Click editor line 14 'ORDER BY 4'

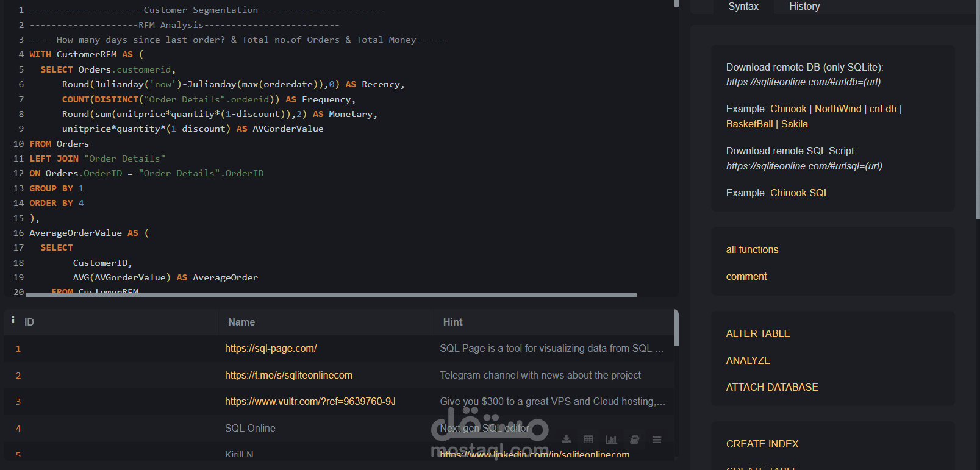point(57,203)
